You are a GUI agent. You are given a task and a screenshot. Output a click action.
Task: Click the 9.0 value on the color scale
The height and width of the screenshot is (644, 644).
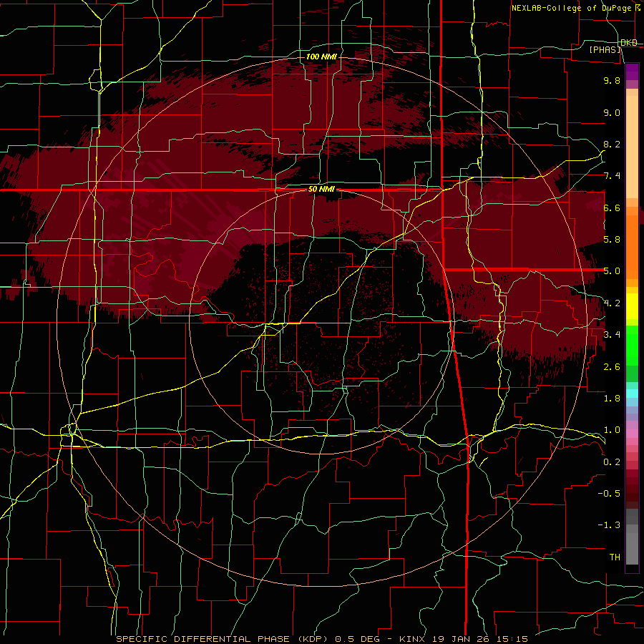pyautogui.click(x=612, y=112)
